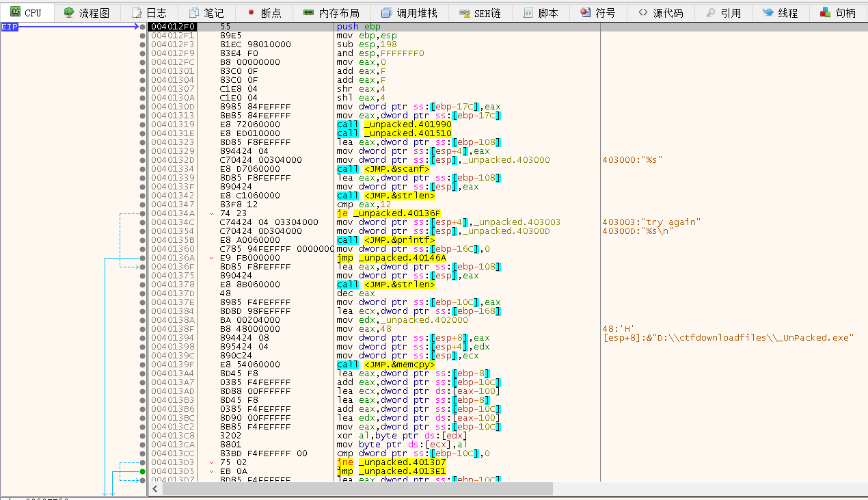868x500 pixels.
Task: Select comment 40300D:"%s\n"
Action: [638, 231]
